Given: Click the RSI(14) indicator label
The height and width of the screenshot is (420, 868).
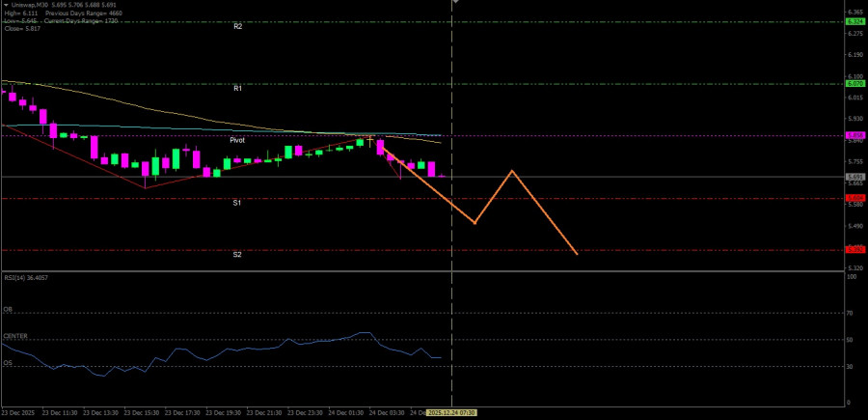Looking at the screenshot, I should (x=26, y=278).
